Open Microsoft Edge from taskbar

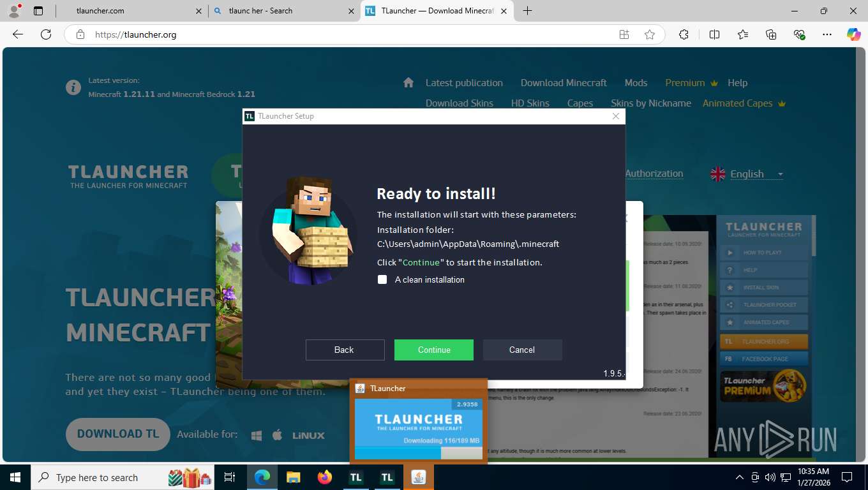point(262,477)
